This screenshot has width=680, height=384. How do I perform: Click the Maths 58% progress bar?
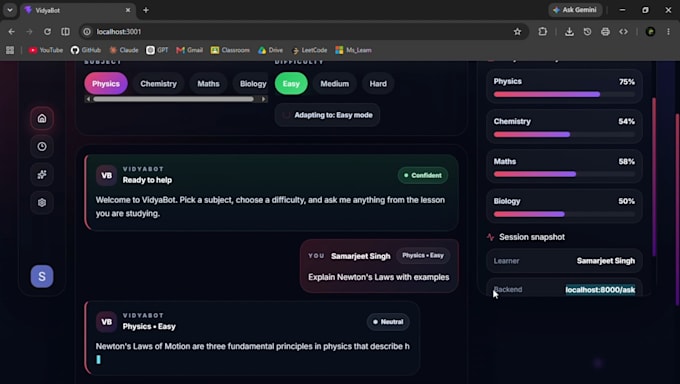[x=564, y=174]
